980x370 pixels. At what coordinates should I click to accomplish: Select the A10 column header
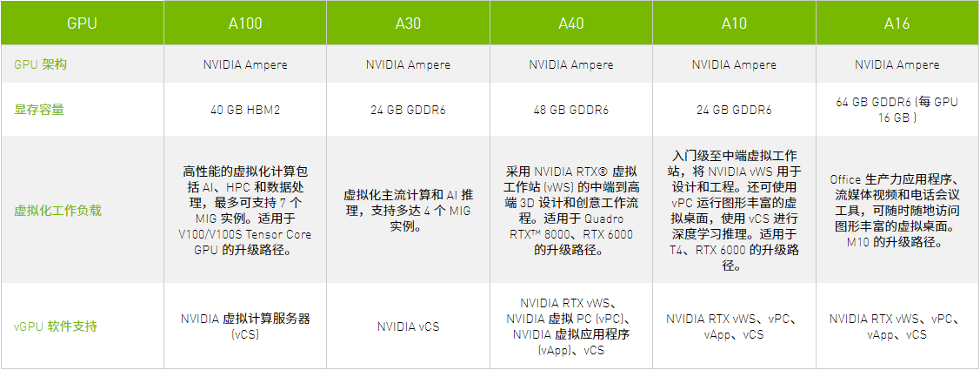tap(734, 24)
